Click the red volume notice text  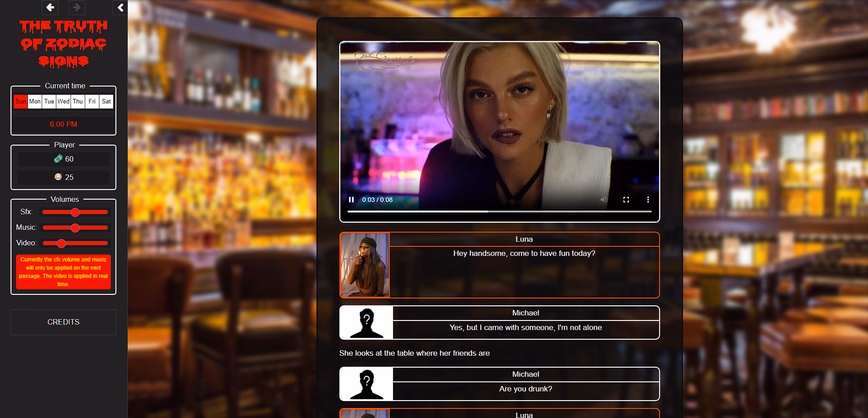63,272
